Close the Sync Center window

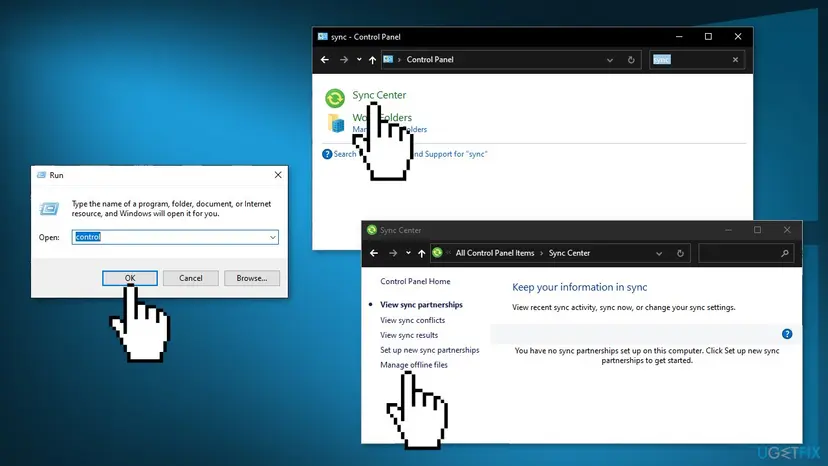pos(787,230)
